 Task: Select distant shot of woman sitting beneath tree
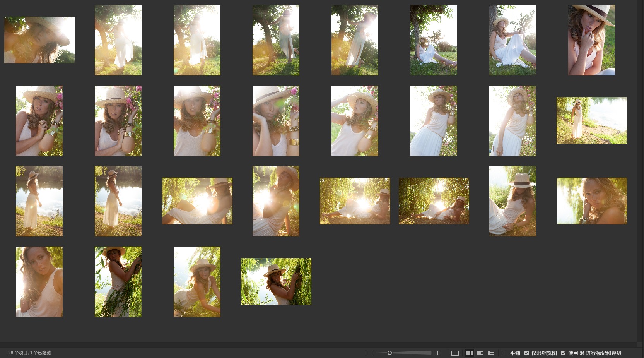tap(434, 40)
